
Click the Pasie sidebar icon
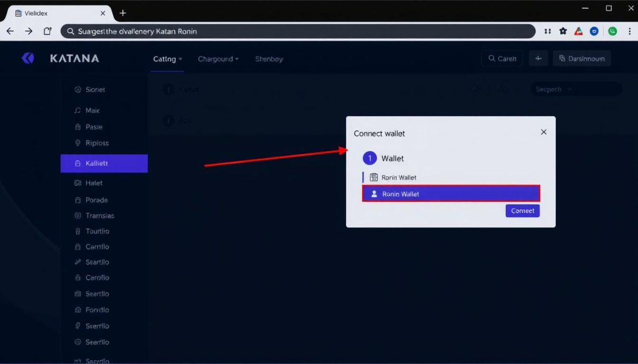pos(78,127)
